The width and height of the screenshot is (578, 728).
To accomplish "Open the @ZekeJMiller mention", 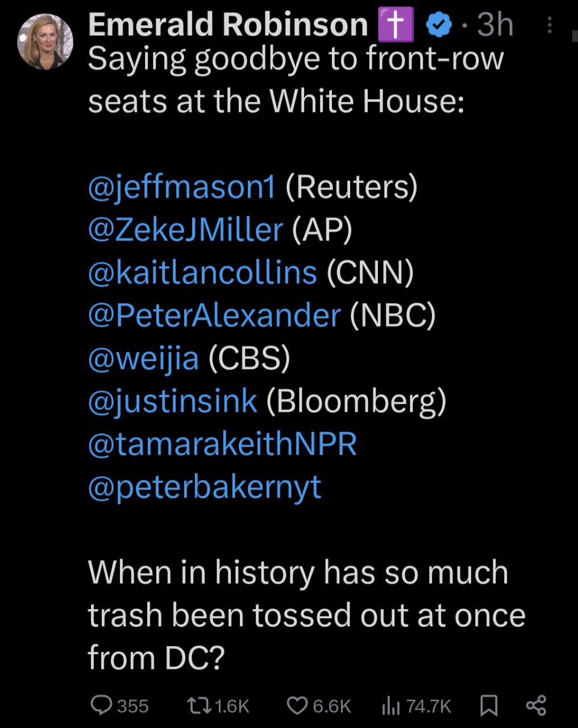I will click(185, 229).
